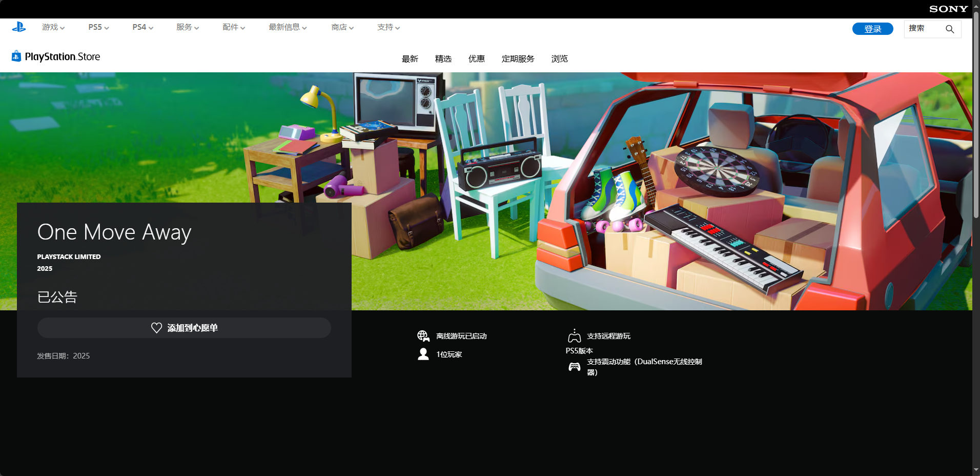Expand the 商店 dropdown menu
Viewport: 980px width, 476px height.
[x=342, y=27]
